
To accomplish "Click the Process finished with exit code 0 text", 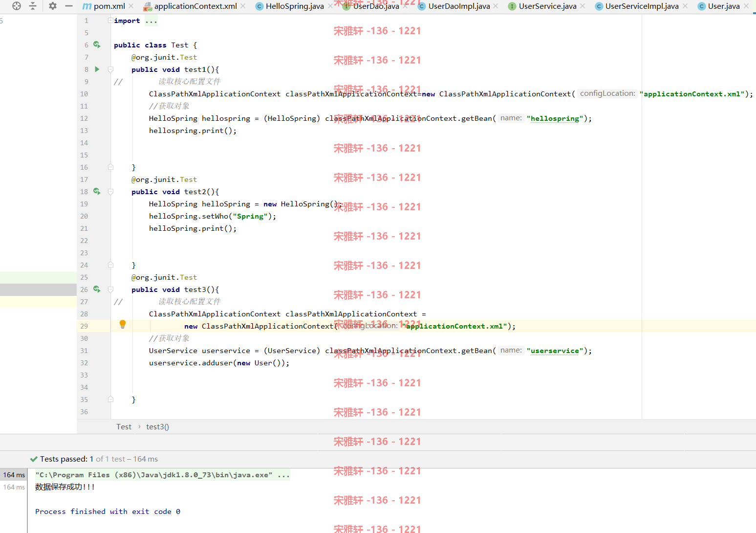I will click(x=108, y=511).
